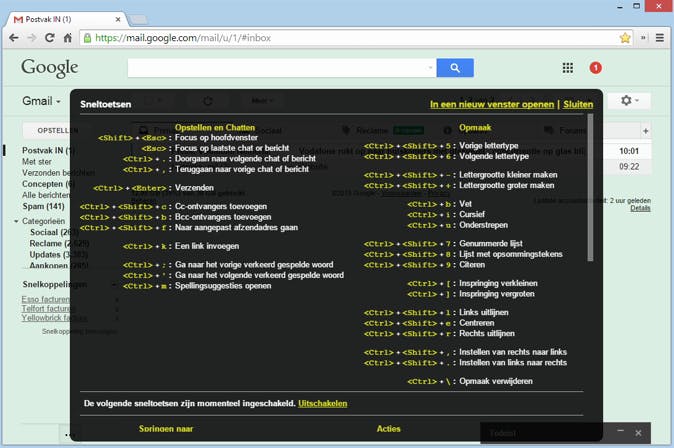This screenshot has width=674, height=448.
Task: Click the Google logo
Action: point(50,68)
